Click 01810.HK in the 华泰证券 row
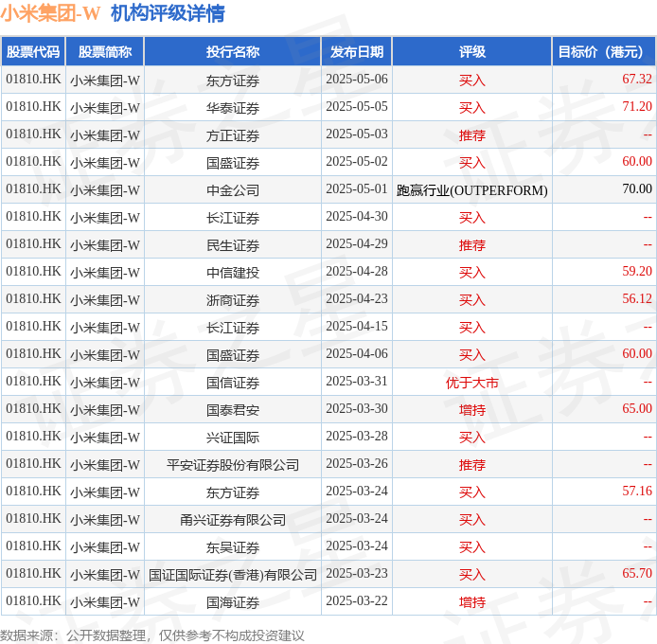This screenshot has width=657, height=644. [x=33, y=106]
